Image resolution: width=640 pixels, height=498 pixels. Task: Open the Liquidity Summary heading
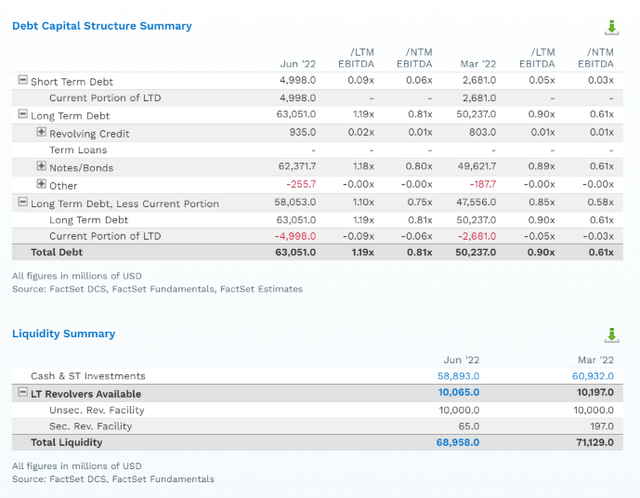tap(63, 334)
